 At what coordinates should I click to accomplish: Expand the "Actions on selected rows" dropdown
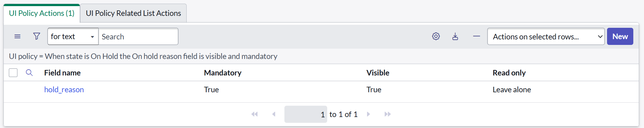[x=546, y=36]
